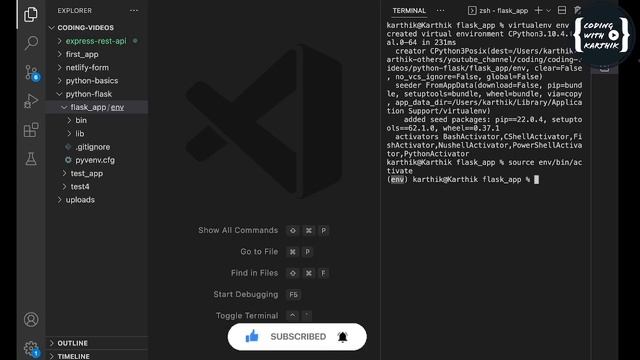Click the new terminal plus icon
This screenshot has width=640, height=360.
tap(538, 10)
